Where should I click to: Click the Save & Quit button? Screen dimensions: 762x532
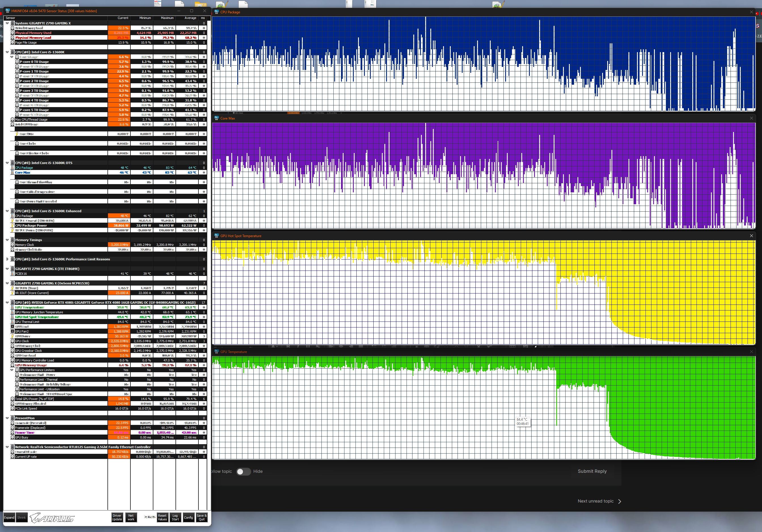[x=202, y=517]
